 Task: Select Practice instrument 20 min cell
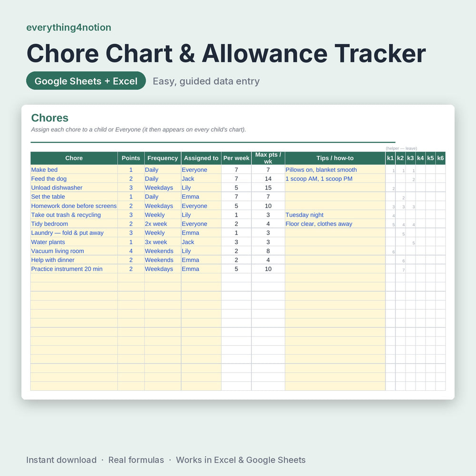click(74, 269)
